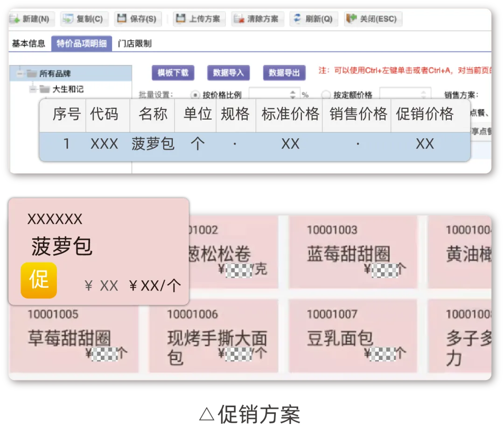This screenshot has height=438, width=504.
Task: Click the 上传方案 upload icon
Action: tap(181, 19)
